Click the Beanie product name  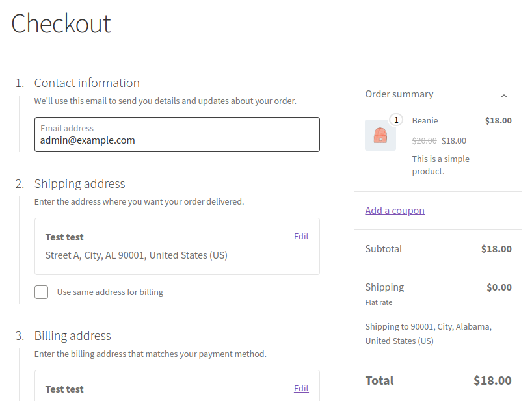coord(425,120)
